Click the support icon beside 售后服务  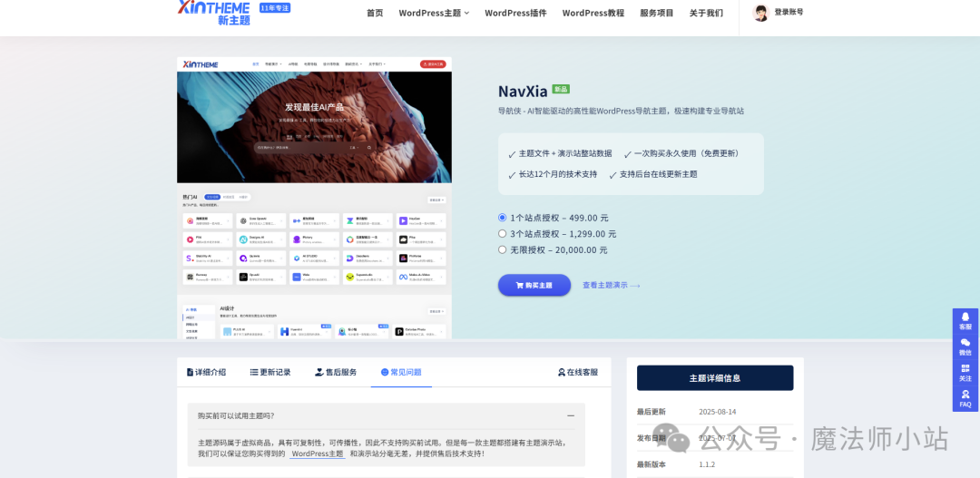[318, 373]
